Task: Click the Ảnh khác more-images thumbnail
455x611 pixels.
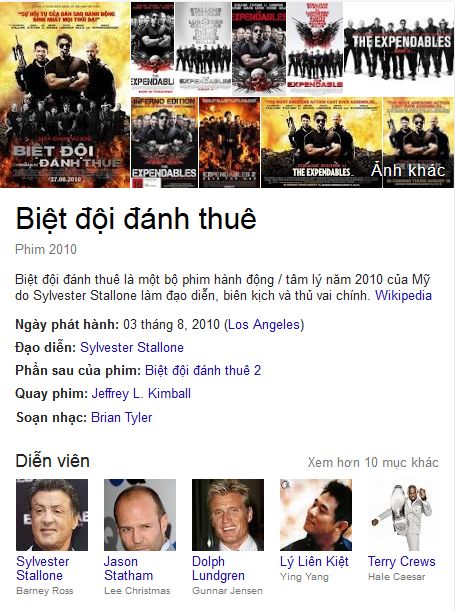Action: [419, 143]
